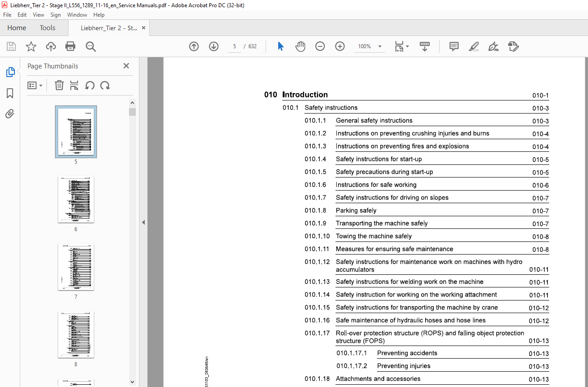Click the thumbnails scrollbar down arrow
This screenshot has width=588, height=387.
click(132, 382)
